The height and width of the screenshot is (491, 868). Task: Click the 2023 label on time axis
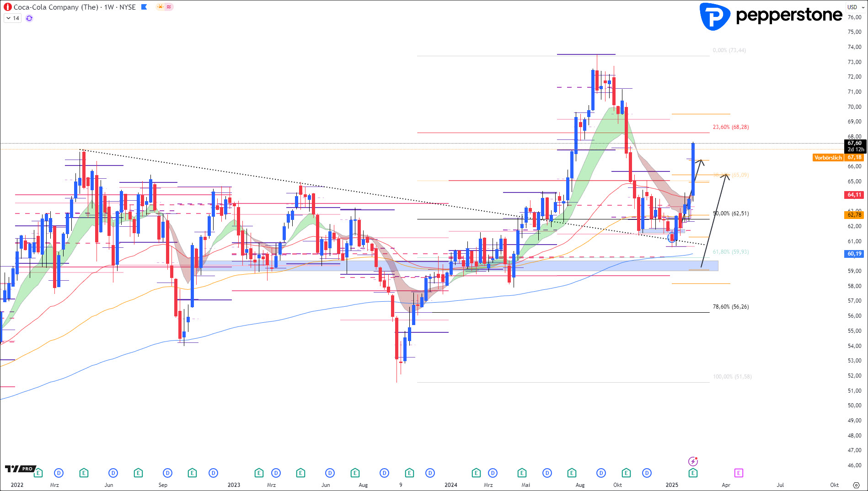pos(234,485)
